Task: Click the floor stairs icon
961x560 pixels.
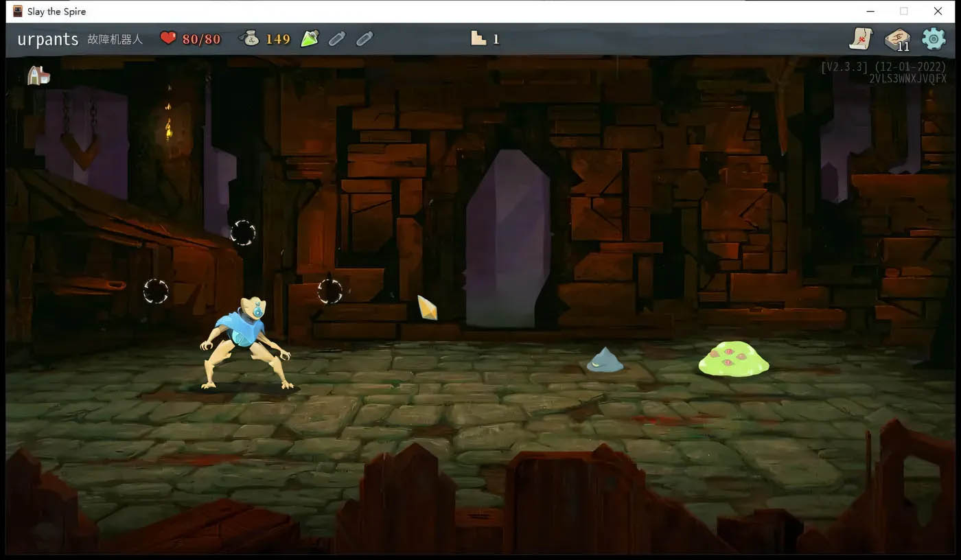Action: [478, 38]
